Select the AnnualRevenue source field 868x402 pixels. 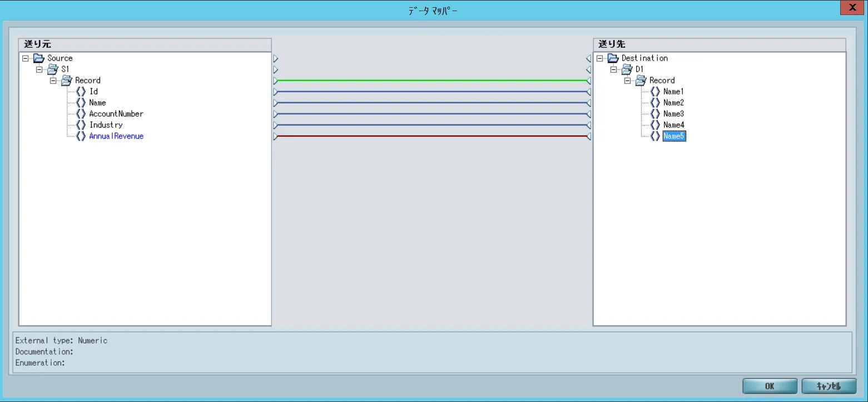(x=116, y=136)
